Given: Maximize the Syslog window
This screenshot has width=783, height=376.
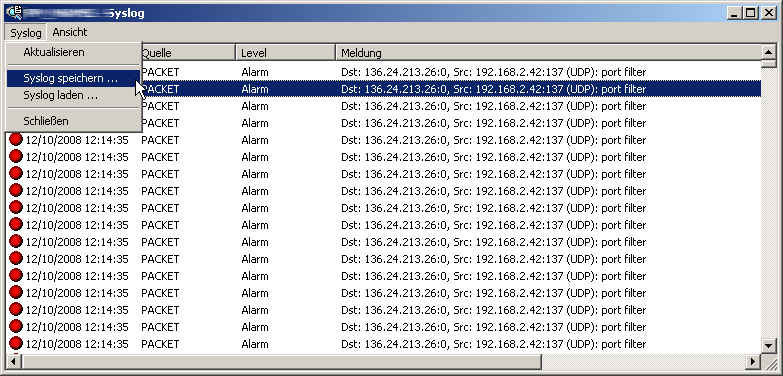Looking at the screenshot, I should point(751,13).
